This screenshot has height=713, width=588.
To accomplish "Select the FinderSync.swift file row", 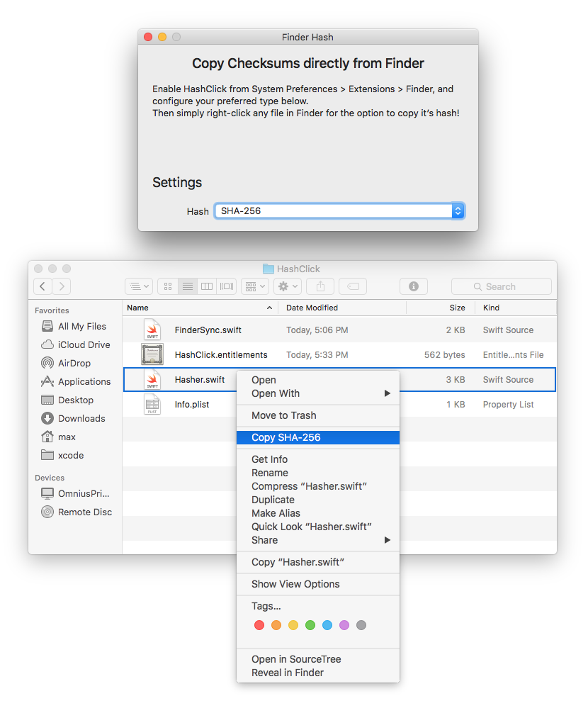I will point(339,330).
